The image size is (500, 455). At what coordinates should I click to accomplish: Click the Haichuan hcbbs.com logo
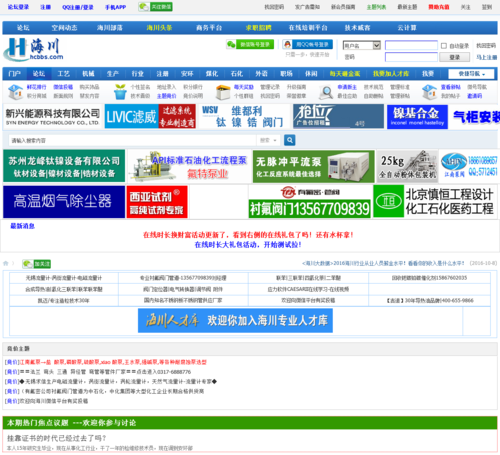(33, 49)
